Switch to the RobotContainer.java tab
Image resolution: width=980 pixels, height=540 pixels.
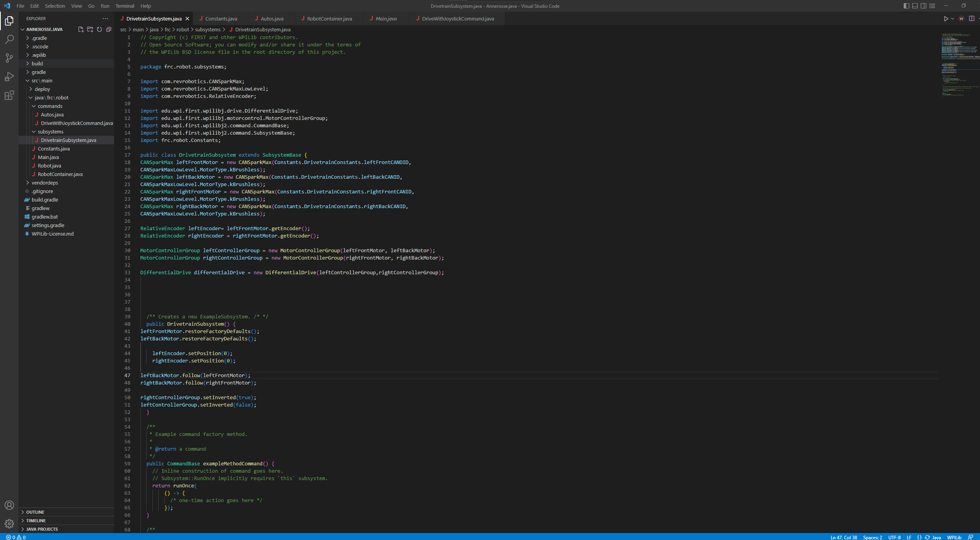coord(329,19)
